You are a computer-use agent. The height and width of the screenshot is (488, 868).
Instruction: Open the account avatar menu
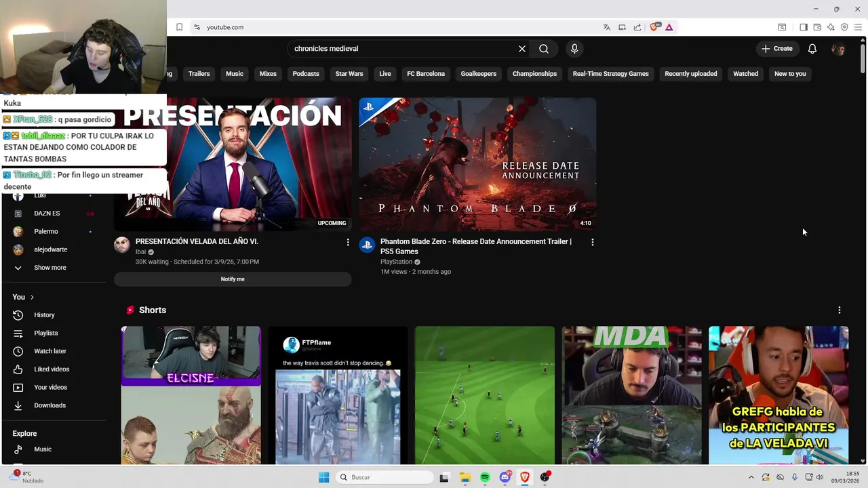click(838, 49)
